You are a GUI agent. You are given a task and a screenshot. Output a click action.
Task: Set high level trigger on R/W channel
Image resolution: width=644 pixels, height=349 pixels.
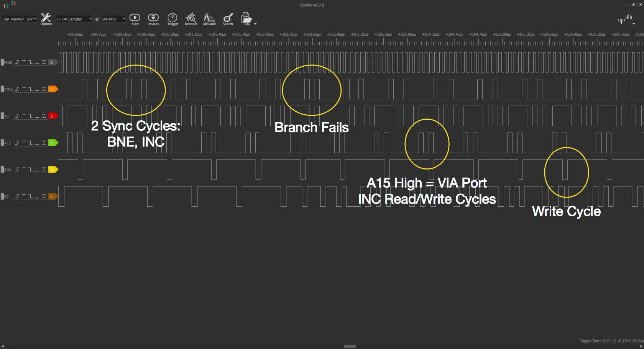click(x=24, y=170)
